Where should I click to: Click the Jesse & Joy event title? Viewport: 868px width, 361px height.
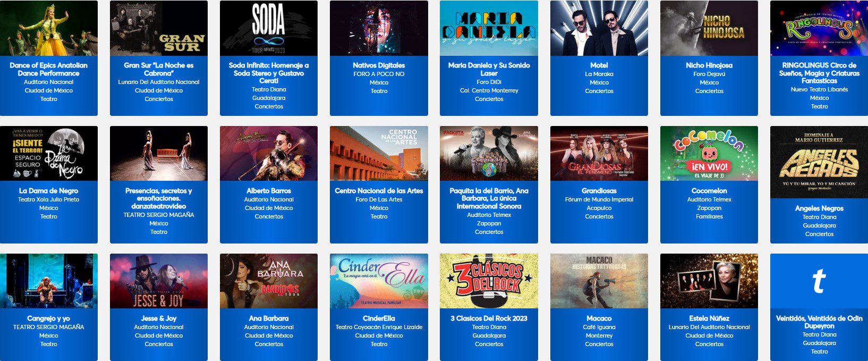(159, 318)
